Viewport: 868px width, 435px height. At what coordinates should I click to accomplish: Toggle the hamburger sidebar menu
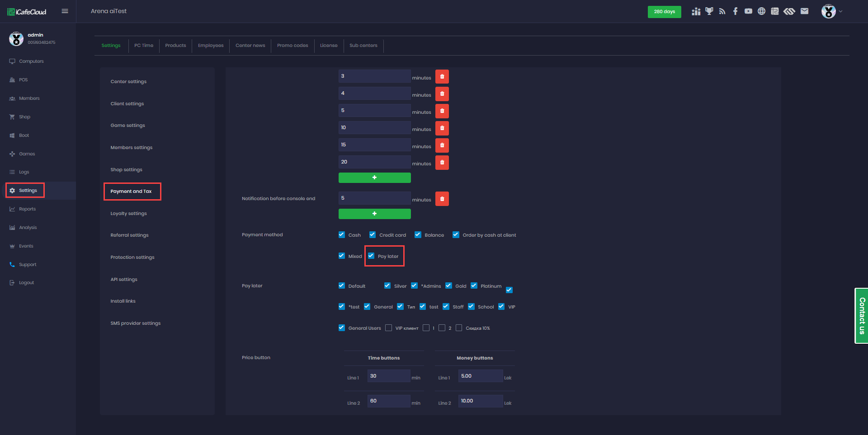[x=65, y=11]
